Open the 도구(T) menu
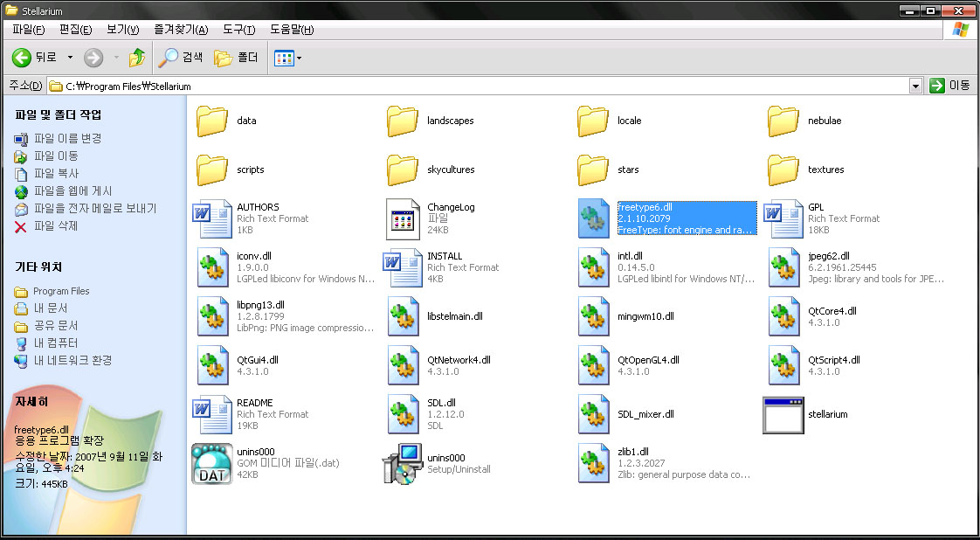This screenshot has height=540, width=980. click(238, 30)
